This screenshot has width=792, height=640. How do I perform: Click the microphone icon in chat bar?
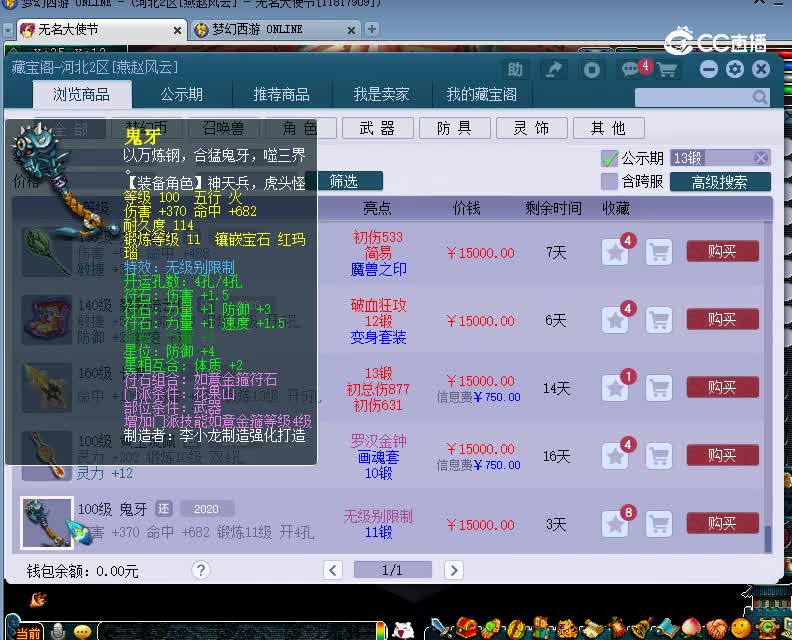pos(59,631)
